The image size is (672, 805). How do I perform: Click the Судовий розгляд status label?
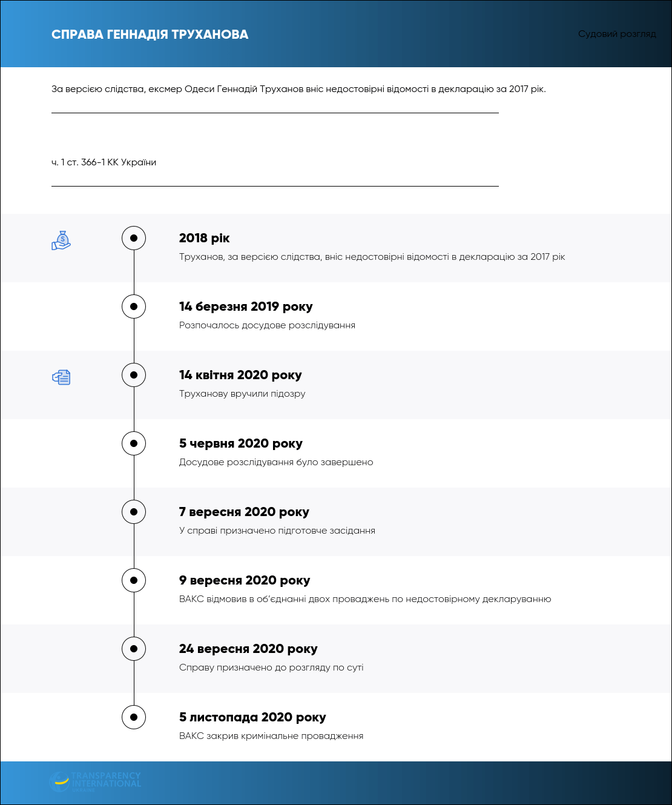[x=617, y=34]
